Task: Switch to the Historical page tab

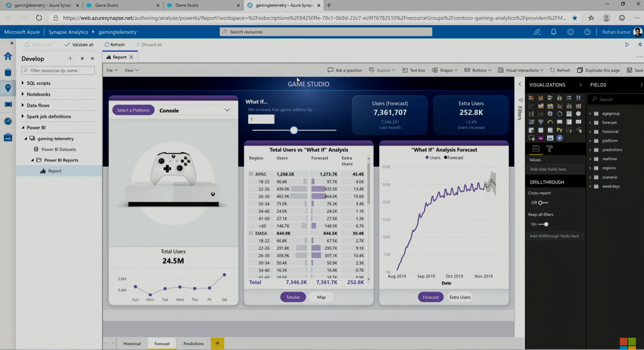Action: [132, 344]
